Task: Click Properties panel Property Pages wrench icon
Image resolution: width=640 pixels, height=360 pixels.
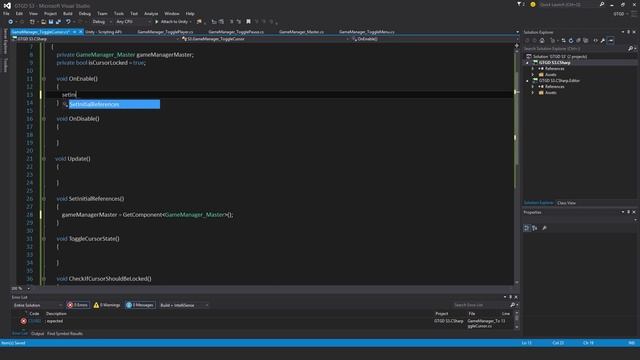Action: tap(544, 228)
